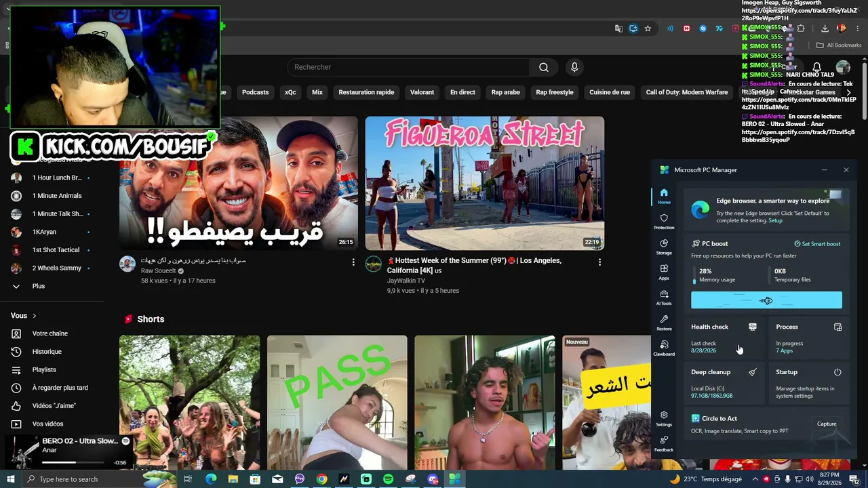The image size is (868, 488).
Task: Open taskbar weather 23°C Temps dégagé
Action: coord(705,479)
